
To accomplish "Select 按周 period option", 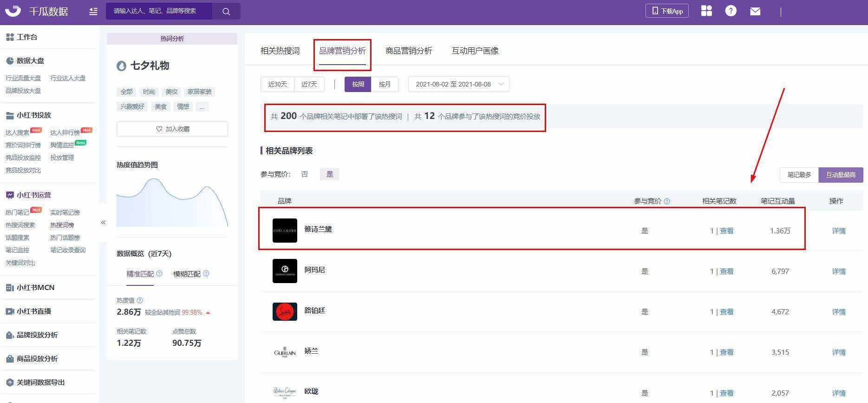I will 358,84.
